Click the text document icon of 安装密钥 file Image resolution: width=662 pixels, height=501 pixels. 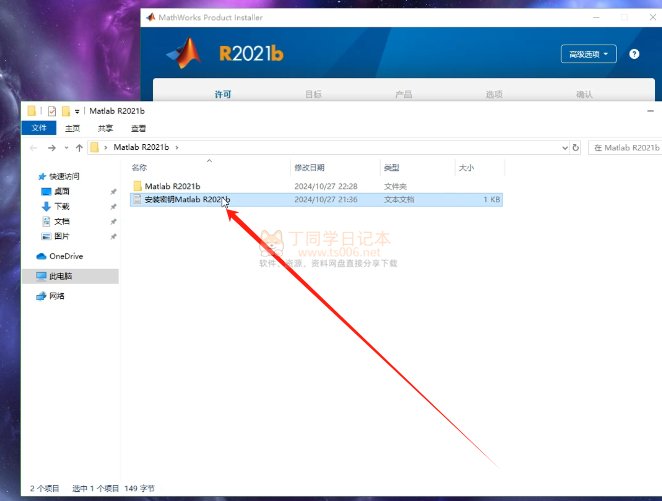[x=137, y=199]
